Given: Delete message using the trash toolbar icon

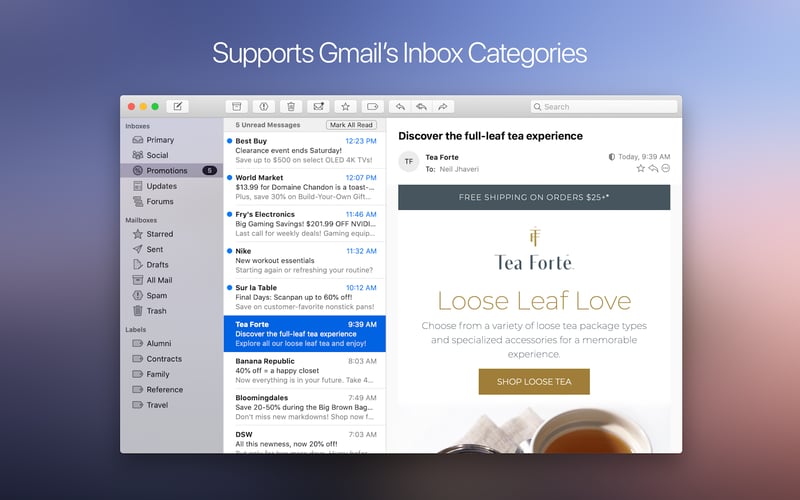Looking at the screenshot, I should point(291,107).
